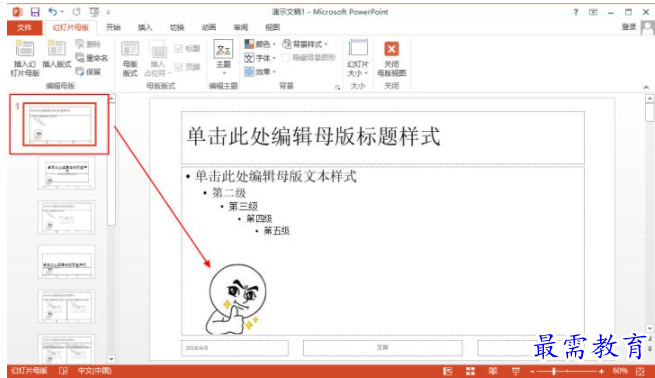Image resolution: width=655 pixels, height=378 pixels.
Task: Click the Save icon in quick access toolbar
Action: coord(35,12)
